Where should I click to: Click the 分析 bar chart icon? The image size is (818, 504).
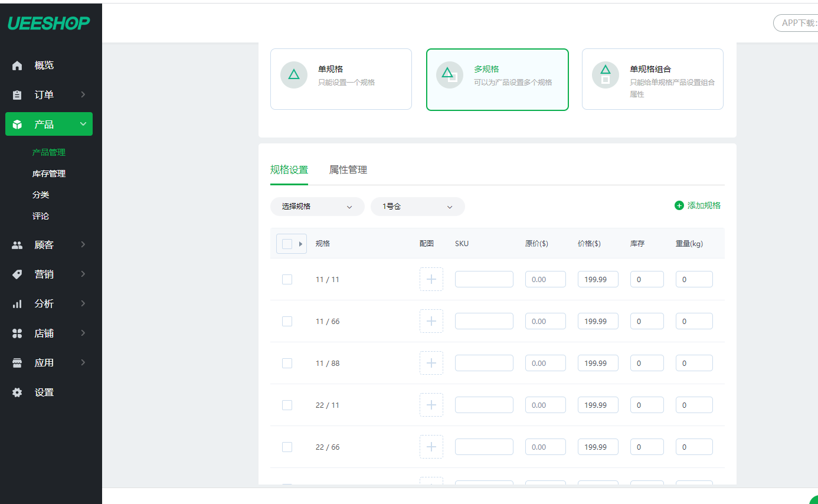17,304
